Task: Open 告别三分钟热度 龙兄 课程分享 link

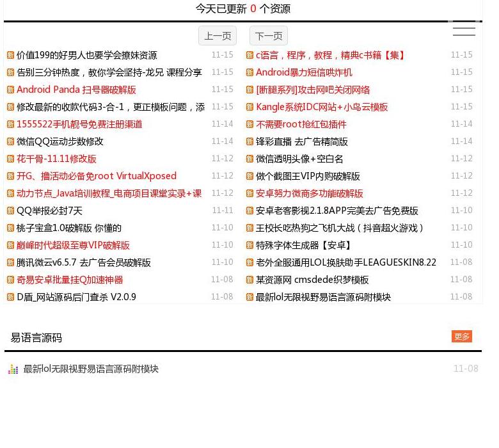Action: (x=109, y=72)
